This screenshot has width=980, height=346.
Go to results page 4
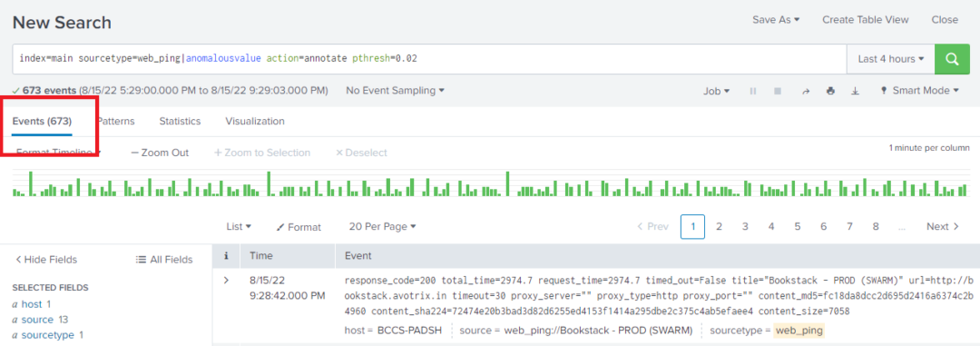771,226
